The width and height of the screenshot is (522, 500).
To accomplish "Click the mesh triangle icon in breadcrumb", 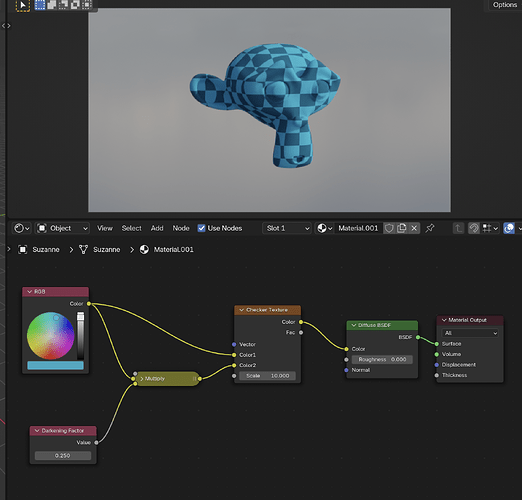I will click(83, 250).
